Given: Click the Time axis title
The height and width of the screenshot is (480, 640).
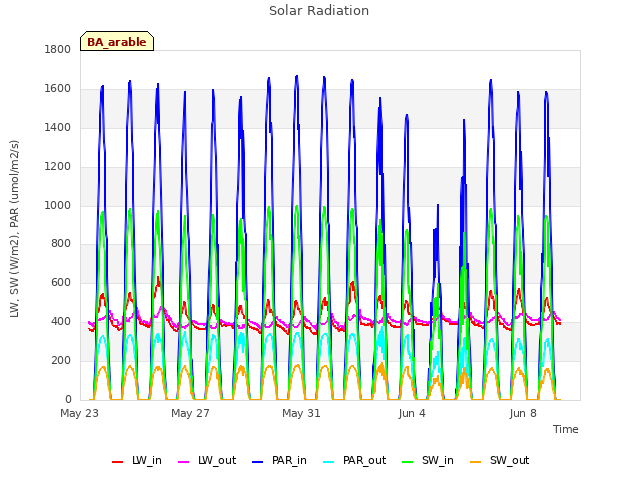Looking at the screenshot, I should 566,429.
